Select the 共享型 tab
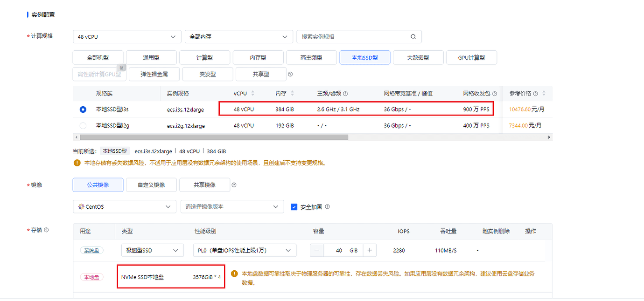 261,74
